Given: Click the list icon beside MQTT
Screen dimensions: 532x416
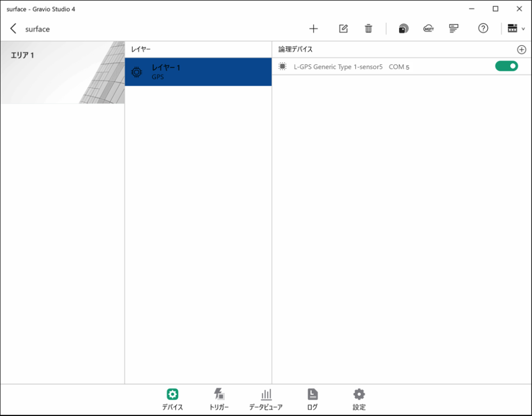Looking at the screenshot, I should [453, 29].
